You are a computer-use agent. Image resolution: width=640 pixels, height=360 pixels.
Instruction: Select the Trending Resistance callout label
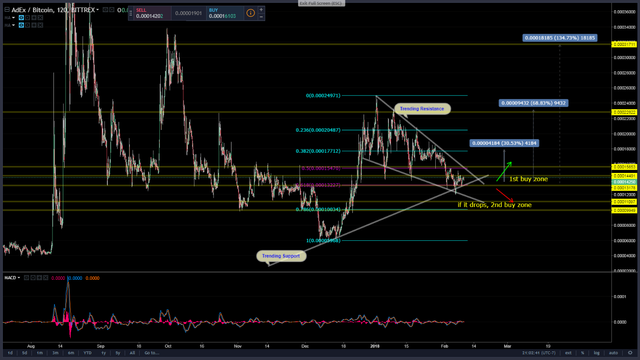[x=422, y=109]
